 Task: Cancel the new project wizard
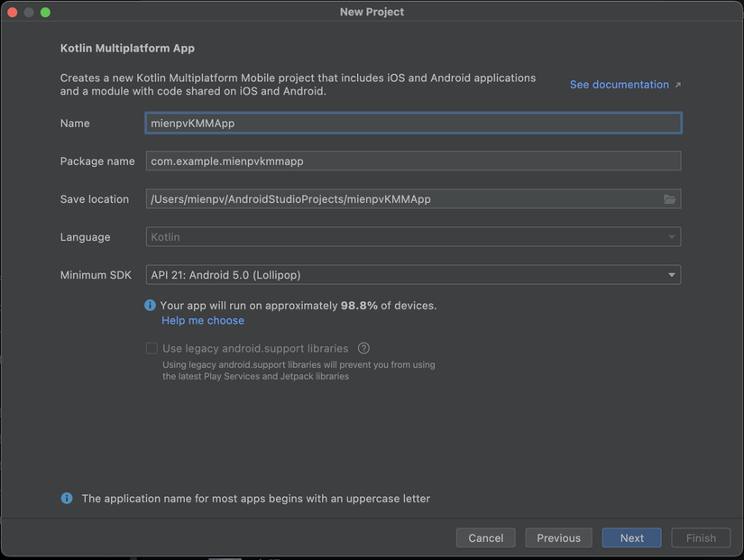[x=485, y=537]
